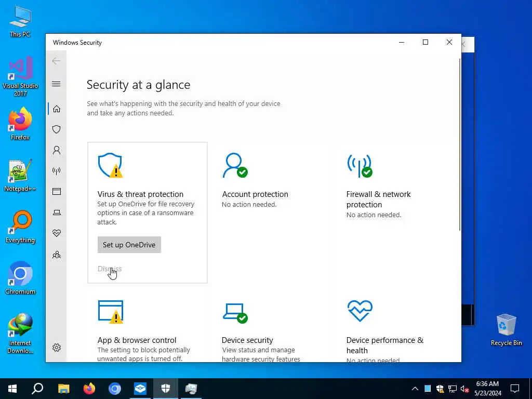The height and width of the screenshot is (399, 532).
Task: Click the network tray icon
Action: point(453,389)
